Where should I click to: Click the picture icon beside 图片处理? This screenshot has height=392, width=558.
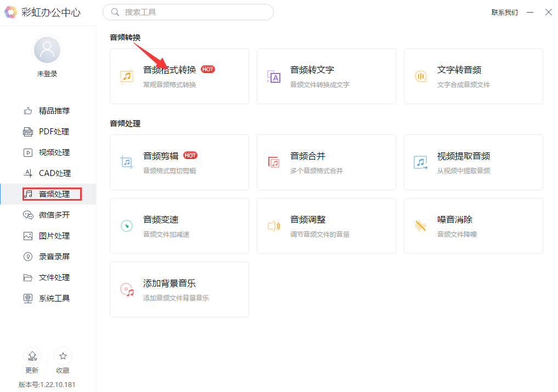click(x=28, y=236)
